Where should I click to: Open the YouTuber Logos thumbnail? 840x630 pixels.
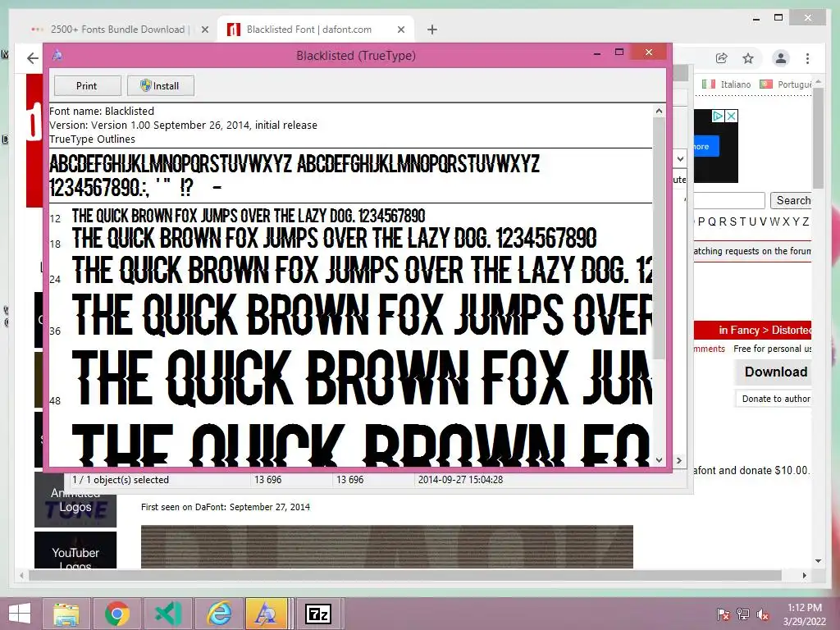point(75,550)
